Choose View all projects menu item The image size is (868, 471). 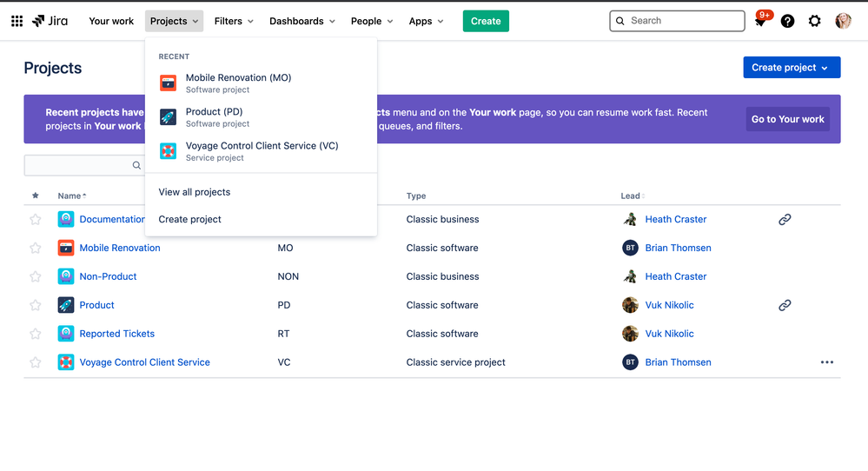click(195, 192)
